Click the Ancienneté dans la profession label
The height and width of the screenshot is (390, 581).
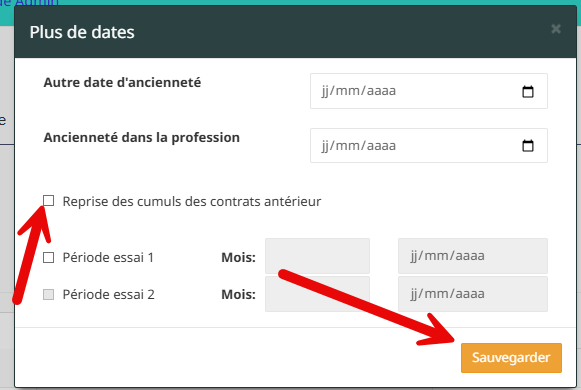[142, 137]
